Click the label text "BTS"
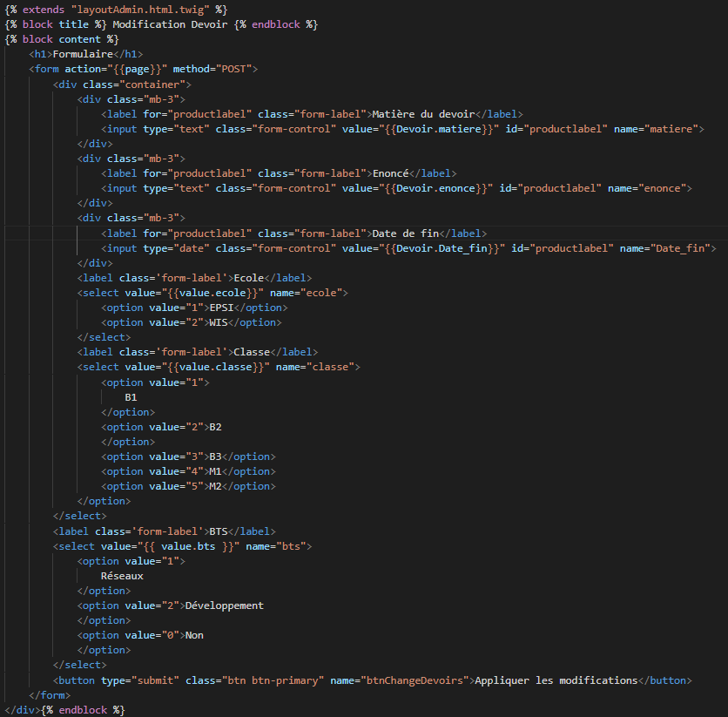This screenshot has width=728, height=717. 219,531
